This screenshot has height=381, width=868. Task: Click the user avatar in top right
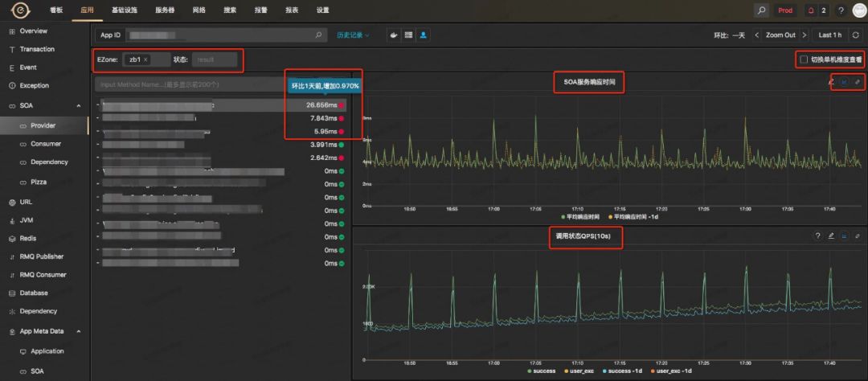(x=858, y=10)
